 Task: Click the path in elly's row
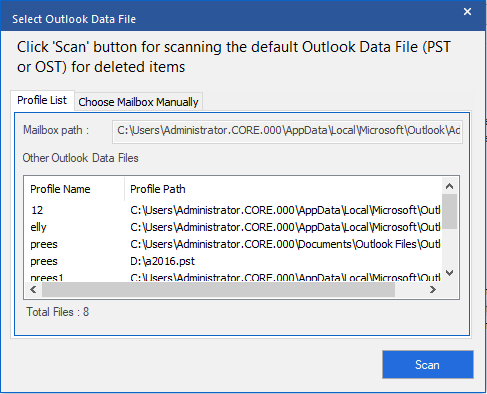pyautogui.click(x=285, y=227)
